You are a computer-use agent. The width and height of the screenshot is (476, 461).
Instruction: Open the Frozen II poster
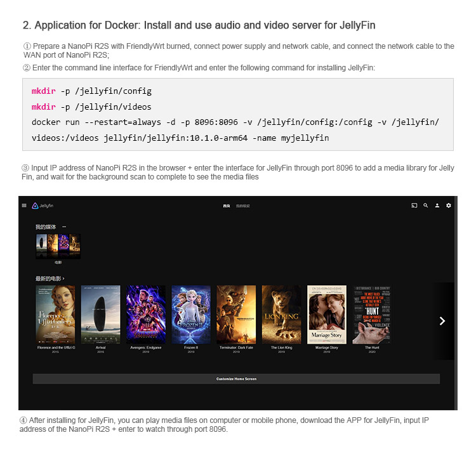[191, 314]
